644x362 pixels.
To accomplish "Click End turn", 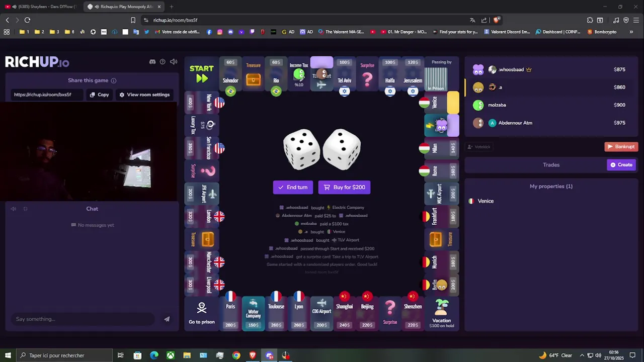I will point(293,187).
